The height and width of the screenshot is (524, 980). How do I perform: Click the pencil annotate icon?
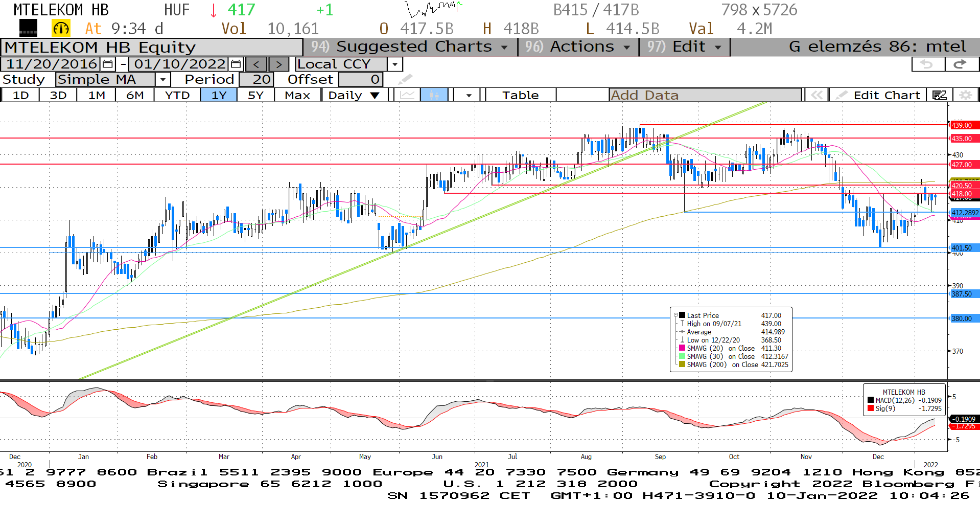coord(405,79)
